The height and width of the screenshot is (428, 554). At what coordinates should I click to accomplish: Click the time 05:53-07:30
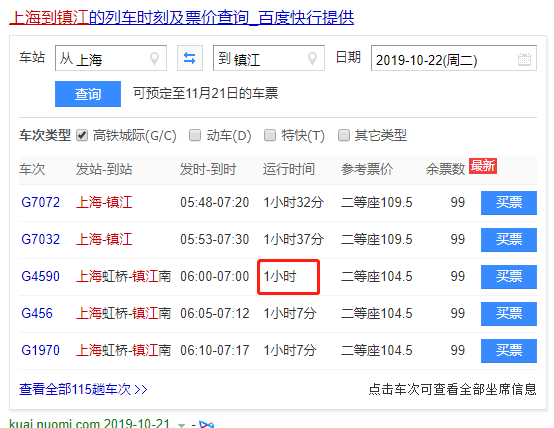(x=214, y=239)
